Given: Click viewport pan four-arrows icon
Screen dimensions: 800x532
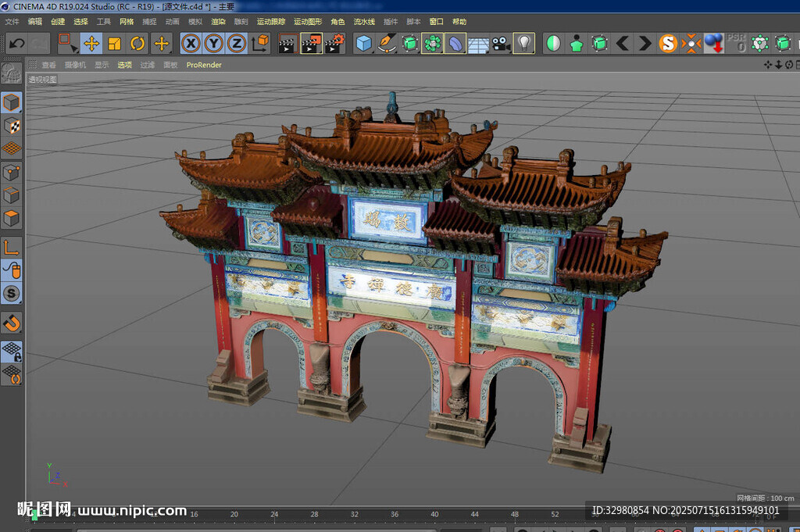Looking at the screenshot, I should 768,65.
